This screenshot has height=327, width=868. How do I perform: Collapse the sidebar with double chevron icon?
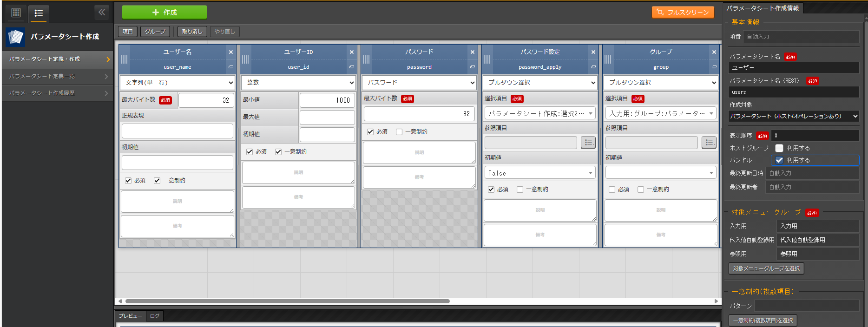pyautogui.click(x=102, y=12)
